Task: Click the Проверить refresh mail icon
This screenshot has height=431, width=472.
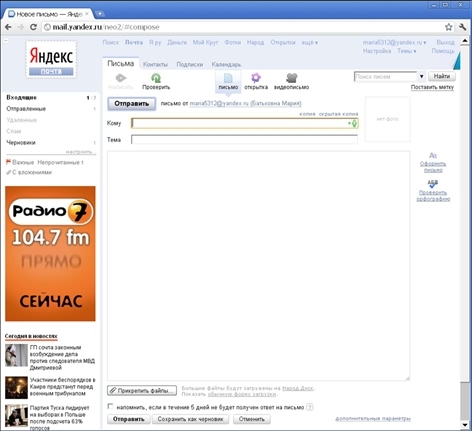Action: (156, 78)
